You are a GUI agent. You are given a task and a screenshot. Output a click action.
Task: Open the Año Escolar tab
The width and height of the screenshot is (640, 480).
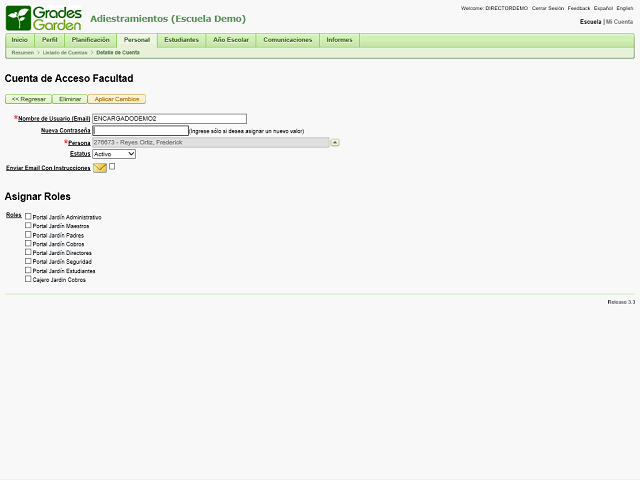click(x=231, y=40)
